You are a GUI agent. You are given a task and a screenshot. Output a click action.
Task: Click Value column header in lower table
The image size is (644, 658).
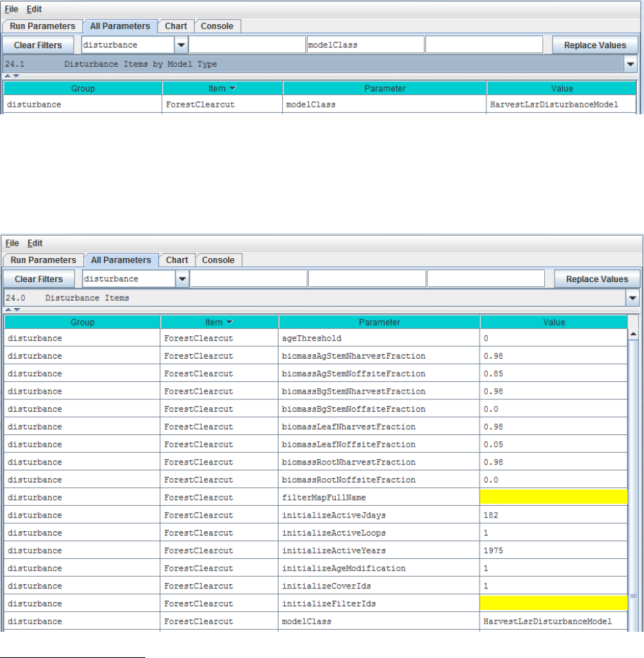[x=554, y=323]
